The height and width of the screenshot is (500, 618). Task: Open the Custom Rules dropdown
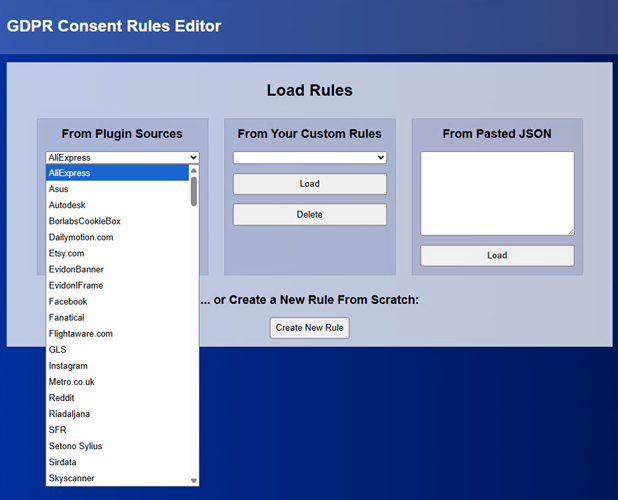309,157
